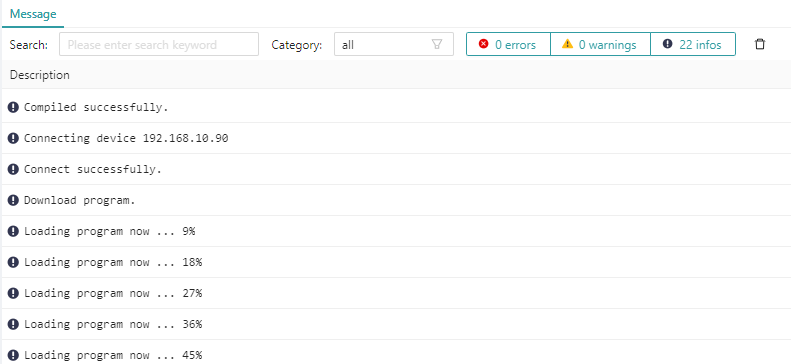Select the 'Connect successfully.' message row

(x=397, y=169)
